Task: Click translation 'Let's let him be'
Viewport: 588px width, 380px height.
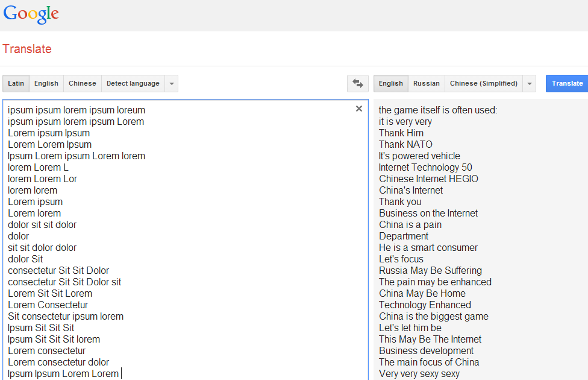Action: pyautogui.click(x=410, y=328)
